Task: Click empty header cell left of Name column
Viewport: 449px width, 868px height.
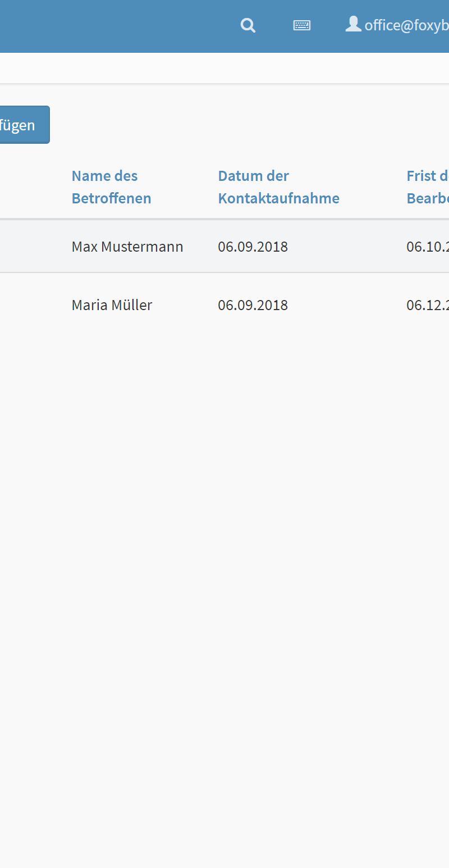Action: (x=31, y=187)
